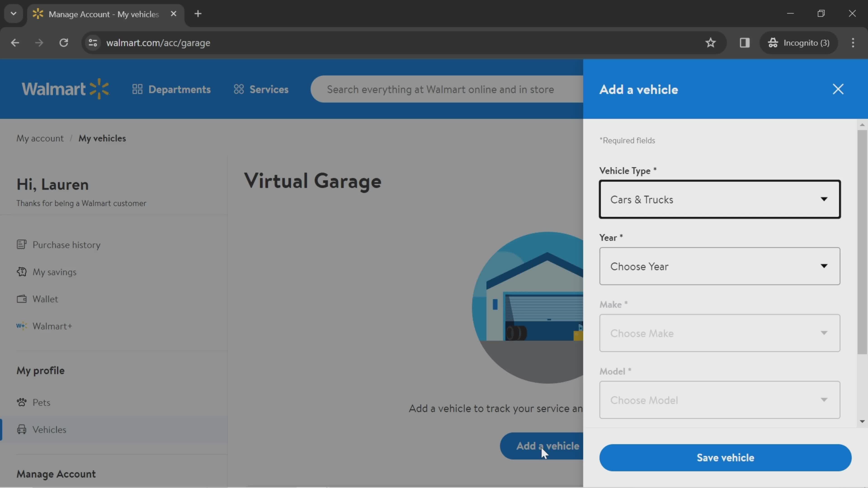Click the My savings icon
The width and height of the screenshot is (868, 488).
[x=21, y=271]
